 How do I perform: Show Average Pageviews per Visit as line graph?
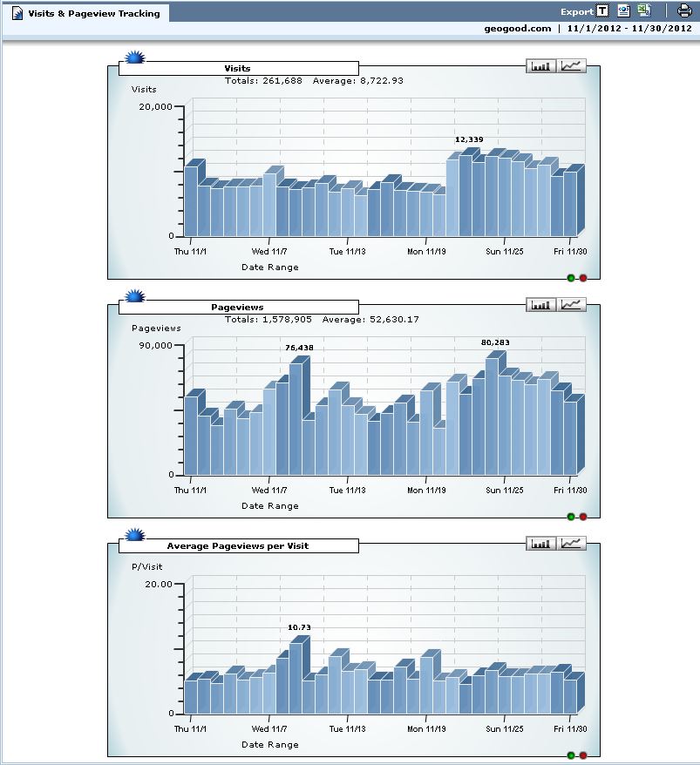click(x=573, y=543)
